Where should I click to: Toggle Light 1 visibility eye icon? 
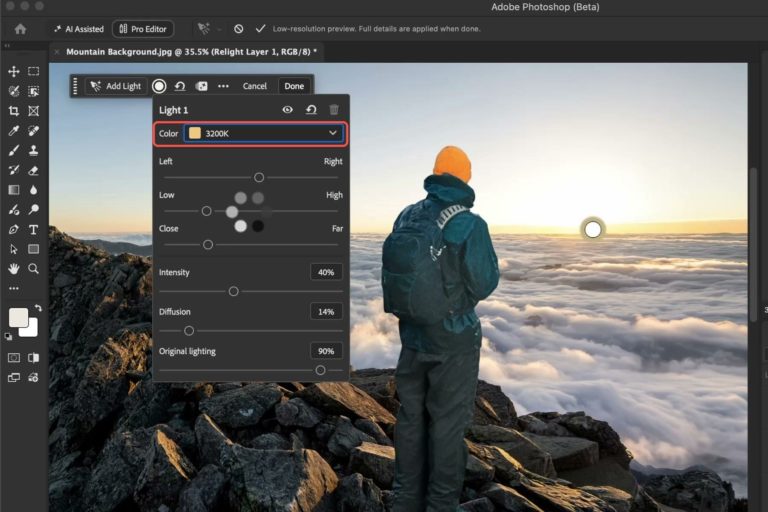(288, 110)
